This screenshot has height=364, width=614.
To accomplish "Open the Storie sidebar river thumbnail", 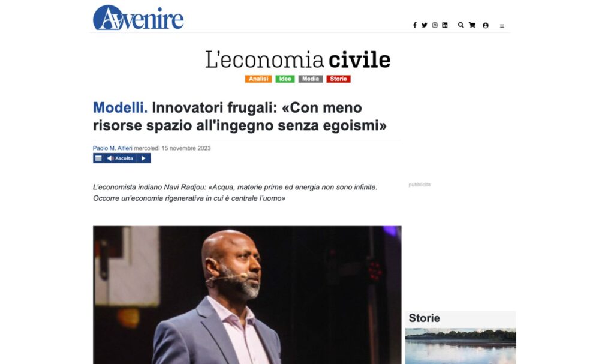I will coord(460,347).
